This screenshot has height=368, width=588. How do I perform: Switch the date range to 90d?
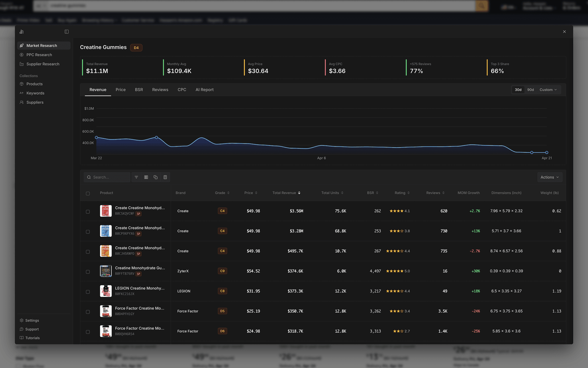(x=530, y=90)
